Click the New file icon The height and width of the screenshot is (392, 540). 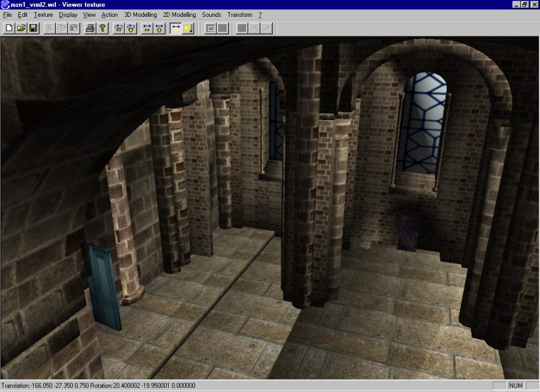[9, 28]
